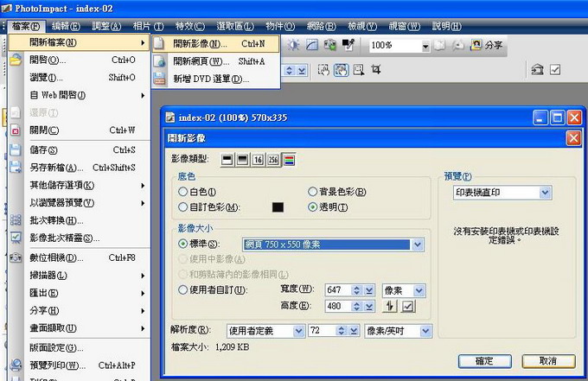
Task: Click the resolution 72 value field
Action: click(x=322, y=330)
